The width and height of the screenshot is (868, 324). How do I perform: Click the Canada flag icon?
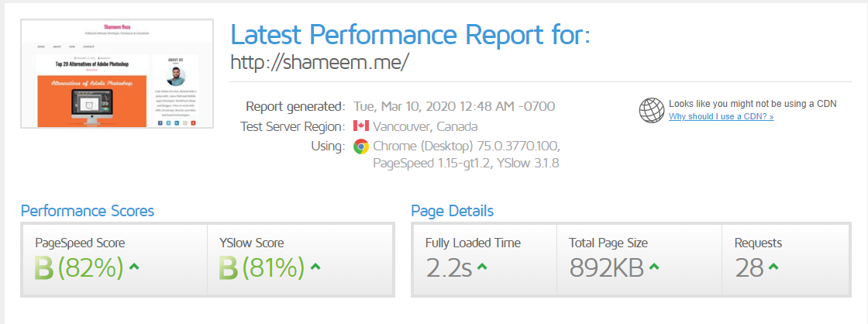360,126
